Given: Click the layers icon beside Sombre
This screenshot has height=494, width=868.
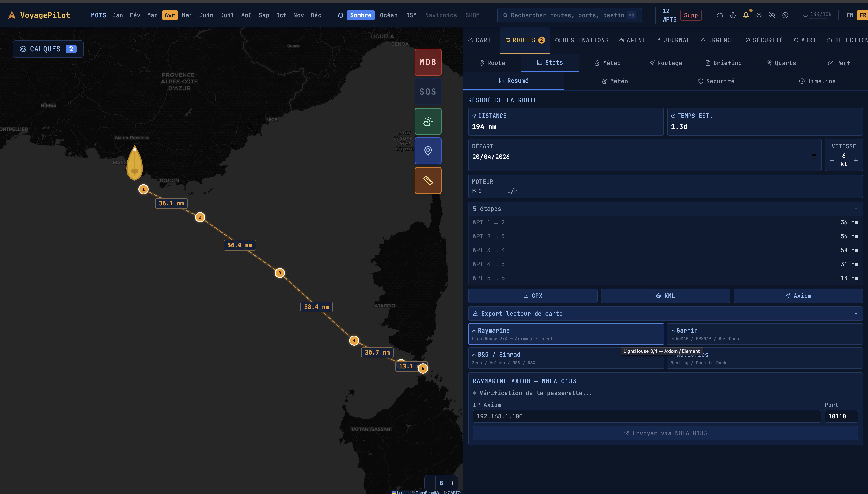Looking at the screenshot, I should coord(341,15).
